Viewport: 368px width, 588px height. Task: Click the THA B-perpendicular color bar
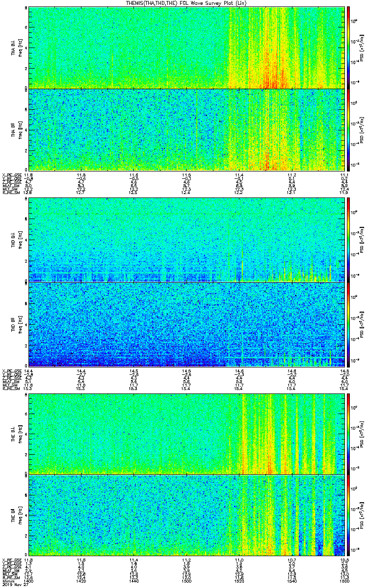[349, 48]
